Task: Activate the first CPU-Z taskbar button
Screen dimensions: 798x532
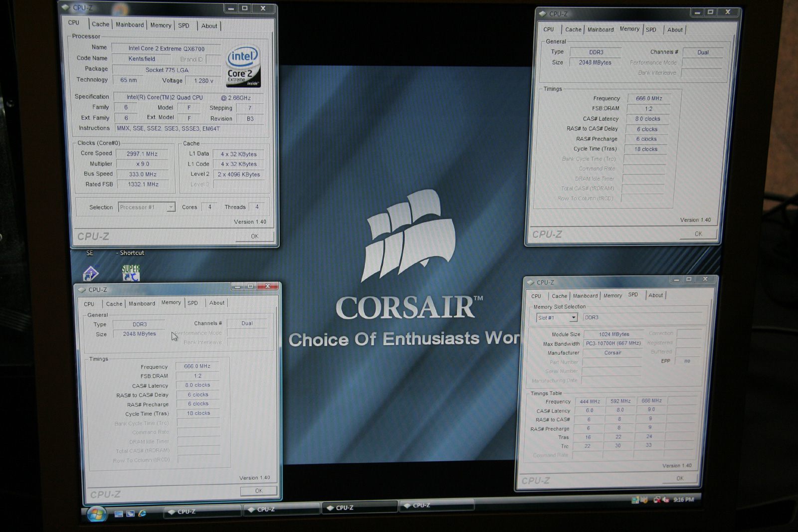Action: point(202,512)
